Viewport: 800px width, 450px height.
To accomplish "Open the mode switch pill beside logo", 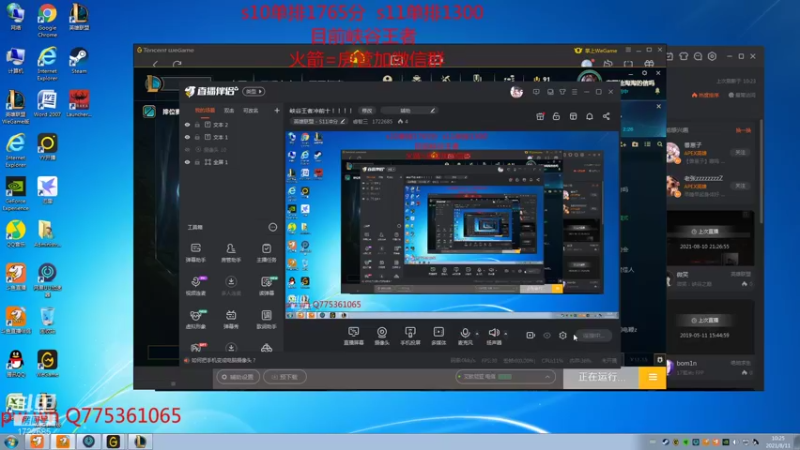I will (x=254, y=91).
